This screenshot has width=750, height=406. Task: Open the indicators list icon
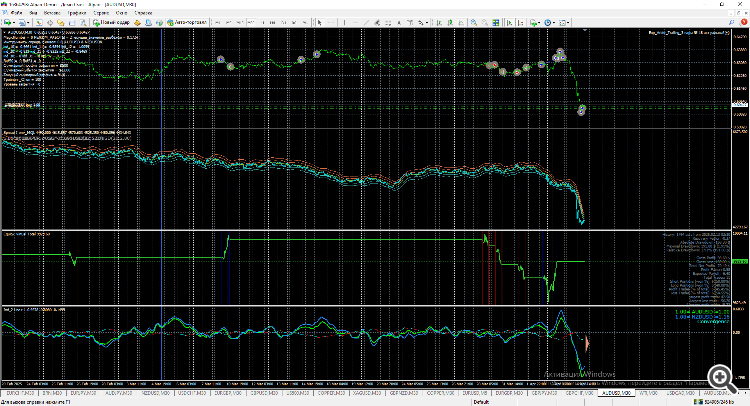533,22
